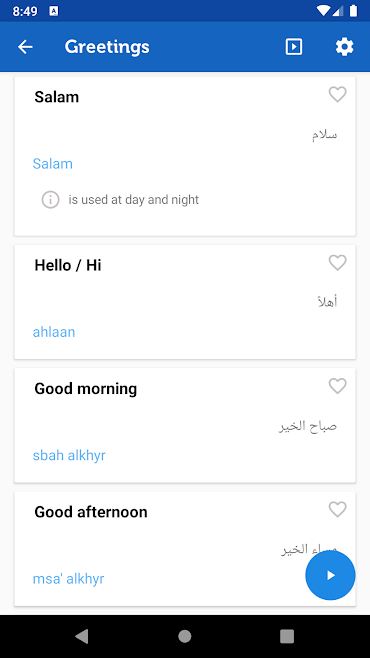Favorite the Hello / Hi heart
The width and height of the screenshot is (370, 658).
coord(337,263)
